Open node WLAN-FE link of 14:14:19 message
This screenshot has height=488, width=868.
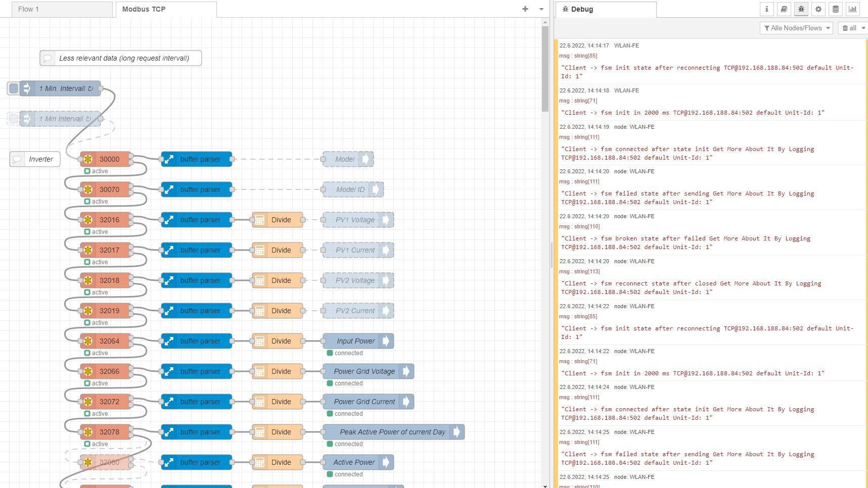[634, 127]
